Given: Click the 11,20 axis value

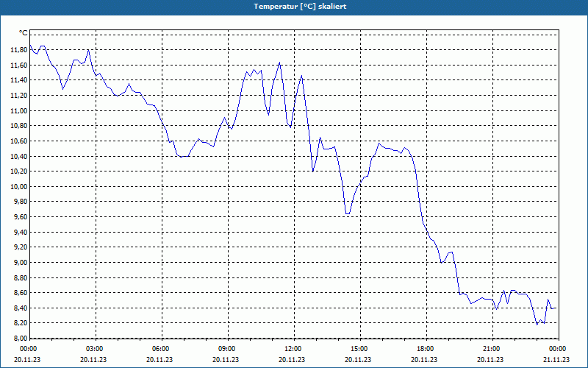Looking at the screenshot, I should point(20,96).
